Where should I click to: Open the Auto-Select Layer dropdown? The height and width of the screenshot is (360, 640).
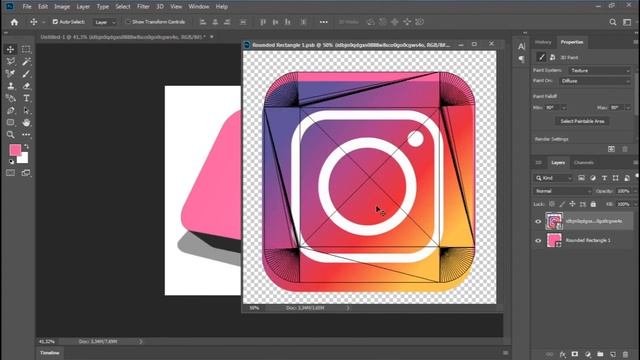pos(105,22)
